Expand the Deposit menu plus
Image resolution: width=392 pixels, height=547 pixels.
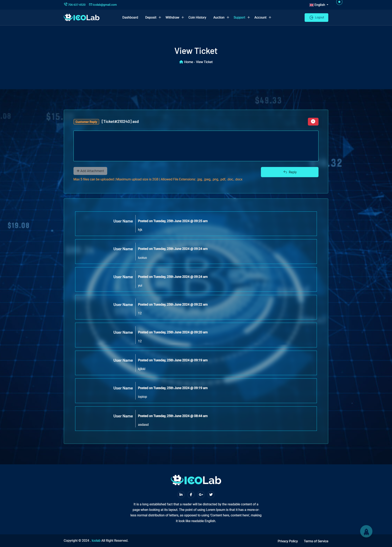pyautogui.click(x=160, y=17)
